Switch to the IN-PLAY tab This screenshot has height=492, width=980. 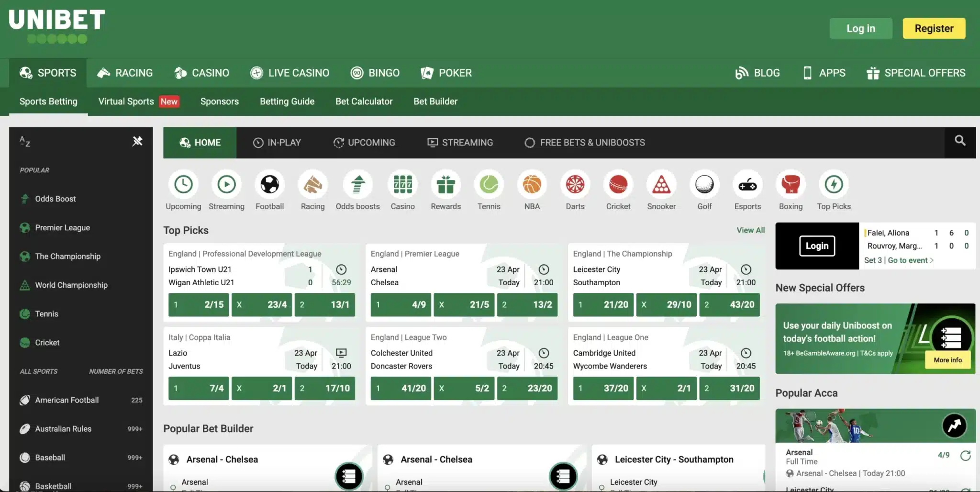tap(277, 143)
